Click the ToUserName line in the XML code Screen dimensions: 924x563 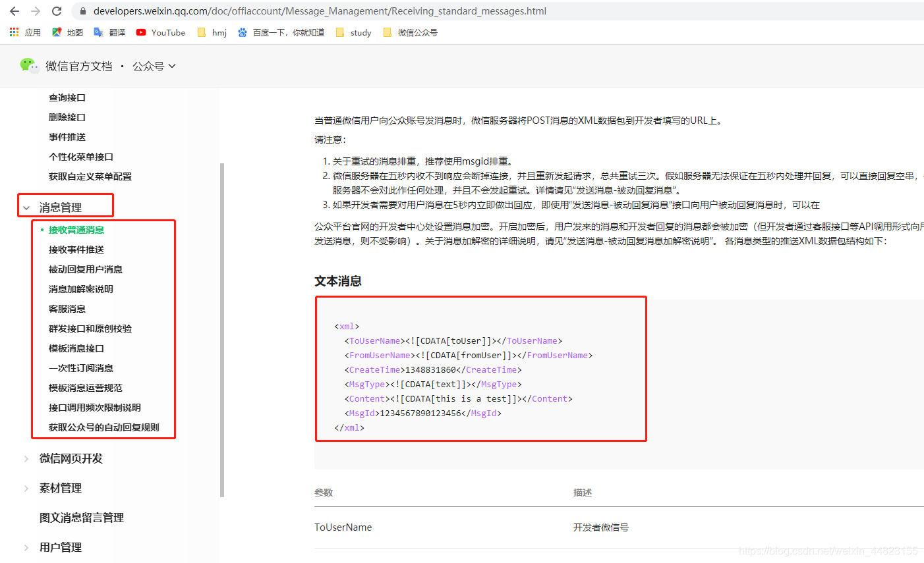point(453,340)
